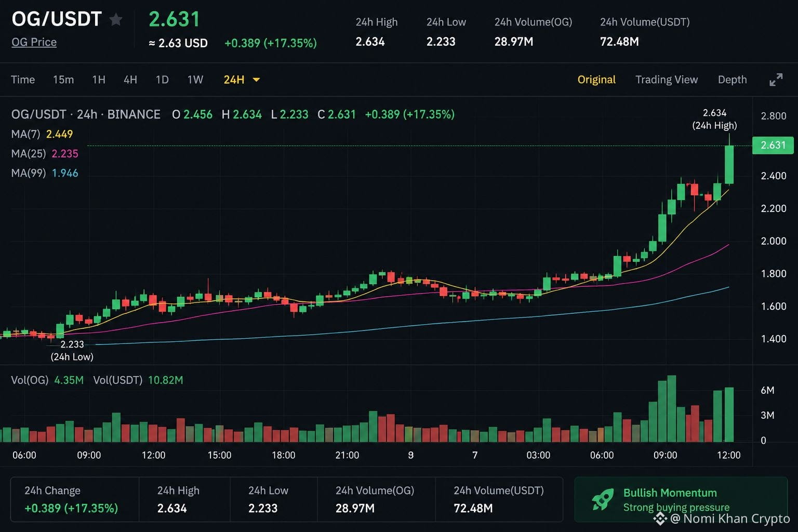
Task: Click the chart legend OG/USDT · 24h · BINANCE
Action: coord(86,114)
